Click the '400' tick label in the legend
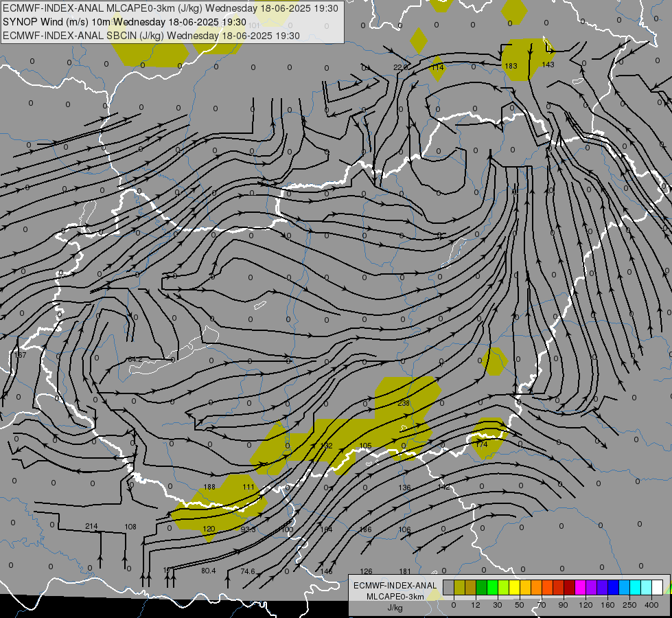 click(x=651, y=605)
